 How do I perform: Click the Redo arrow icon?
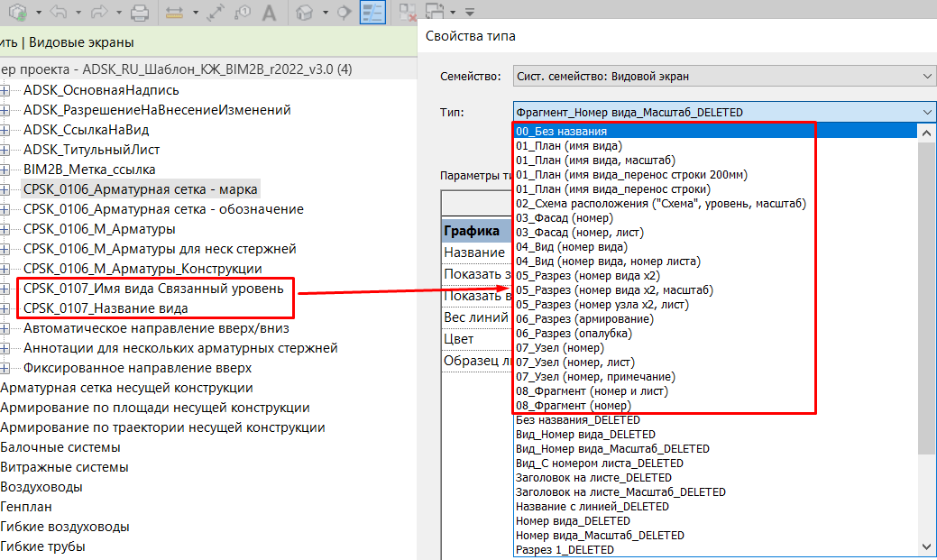click(x=99, y=13)
